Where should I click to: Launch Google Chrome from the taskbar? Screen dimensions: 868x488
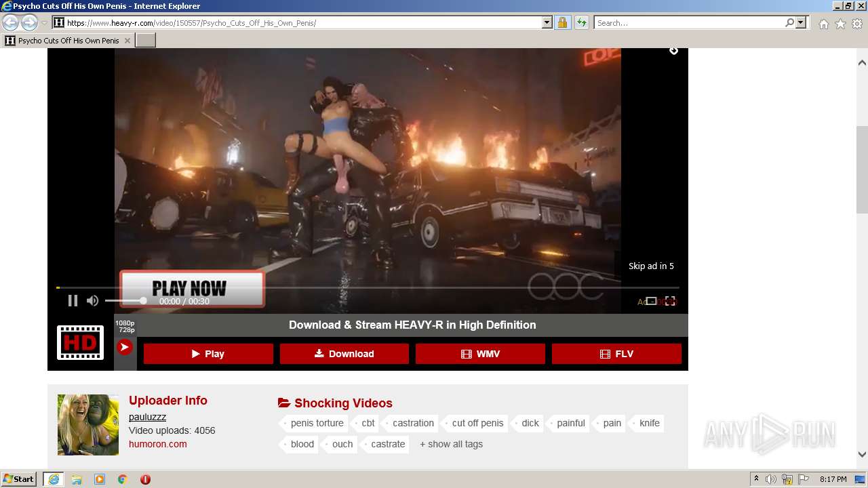[123, 479]
